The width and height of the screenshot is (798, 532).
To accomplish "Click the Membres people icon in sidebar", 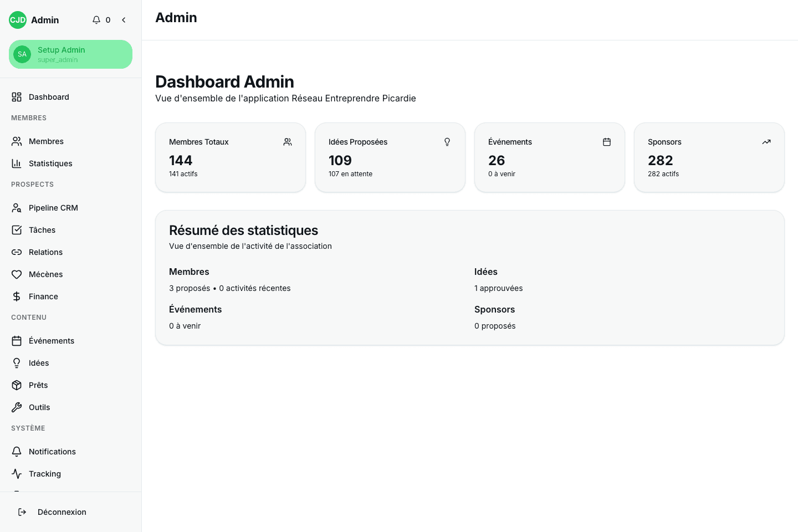I will point(17,141).
